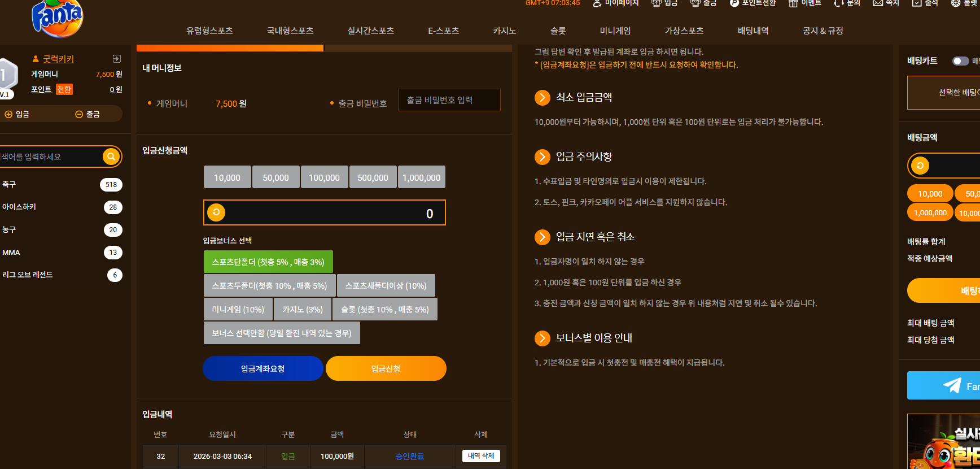
Task: Select 스포츠단폴더 (첫충 5%, 매충 3%) bonus
Action: pos(268,262)
